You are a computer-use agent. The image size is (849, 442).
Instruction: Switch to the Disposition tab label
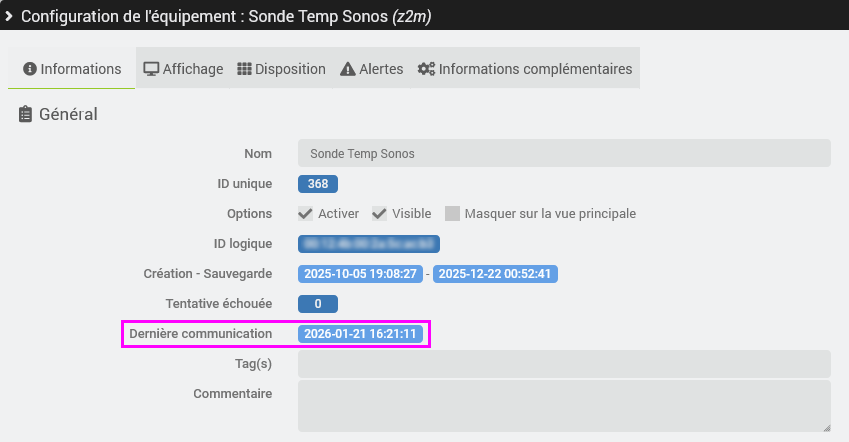290,69
